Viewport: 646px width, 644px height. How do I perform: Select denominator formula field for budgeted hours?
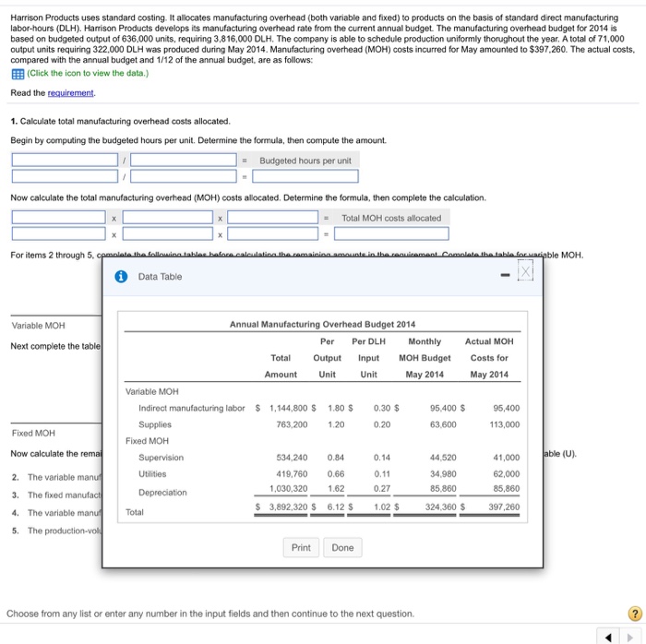[x=184, y=161]
